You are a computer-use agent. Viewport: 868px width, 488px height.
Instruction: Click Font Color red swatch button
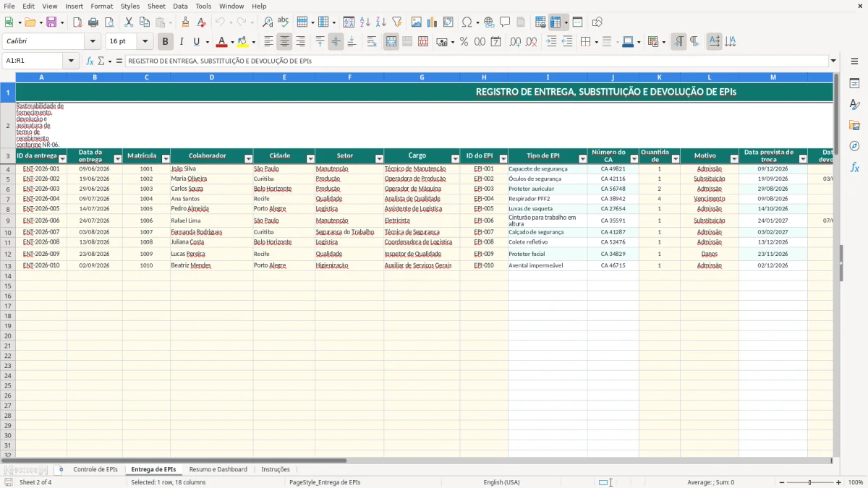(x=221, y=42)
